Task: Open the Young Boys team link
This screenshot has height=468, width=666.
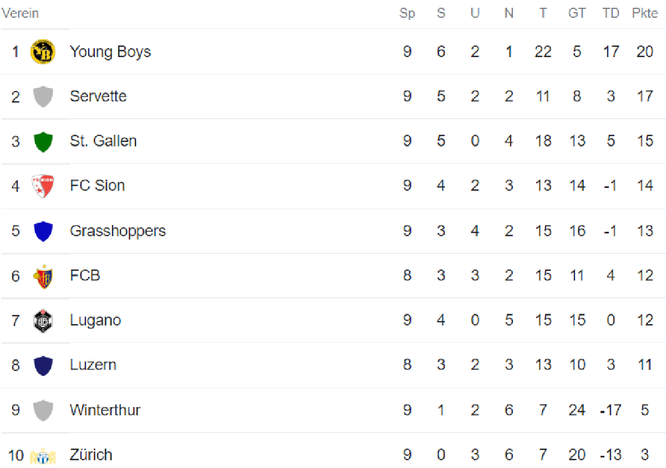Action: click(x=110, y=52)
